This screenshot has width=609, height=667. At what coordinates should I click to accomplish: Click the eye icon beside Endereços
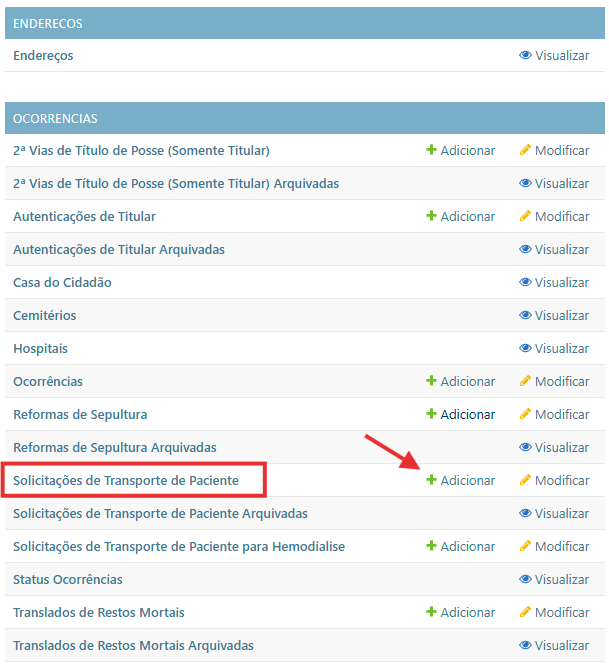point(525,55)
